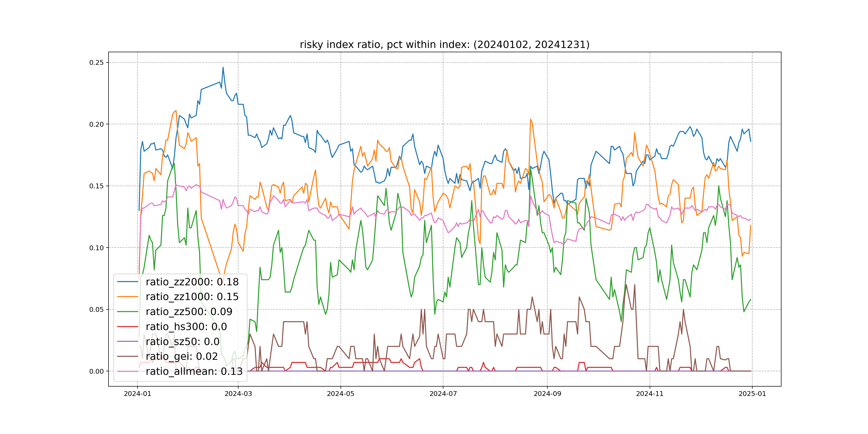Click the ratio_zz2000 legend entry
Screen dimensions: 868x434
click(192, 282)
